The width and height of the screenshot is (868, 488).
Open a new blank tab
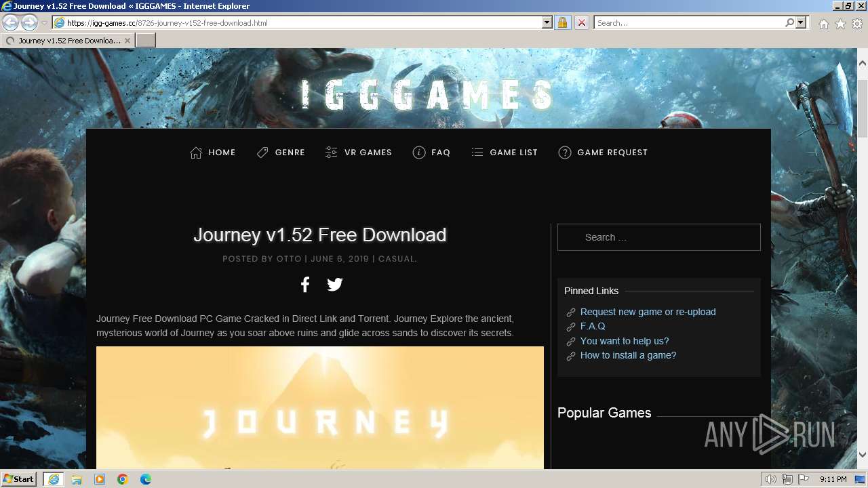tap(146, 40)
